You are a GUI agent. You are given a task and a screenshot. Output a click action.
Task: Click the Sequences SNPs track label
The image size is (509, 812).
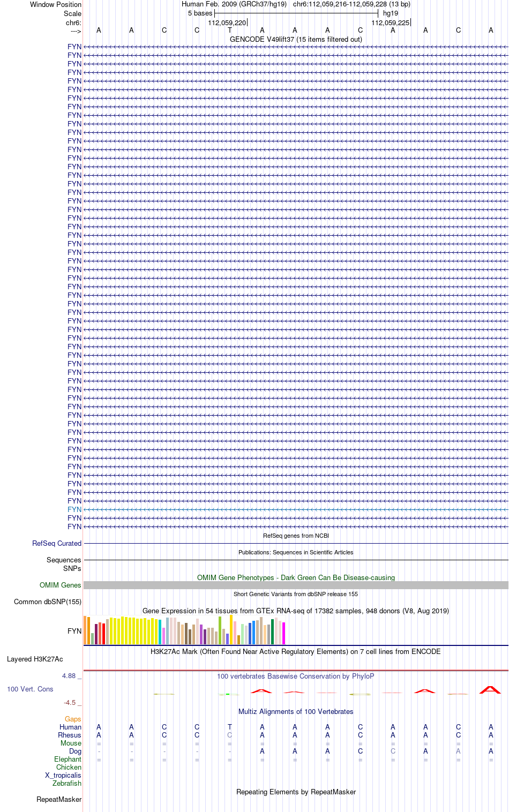click(x=64, y=564)
